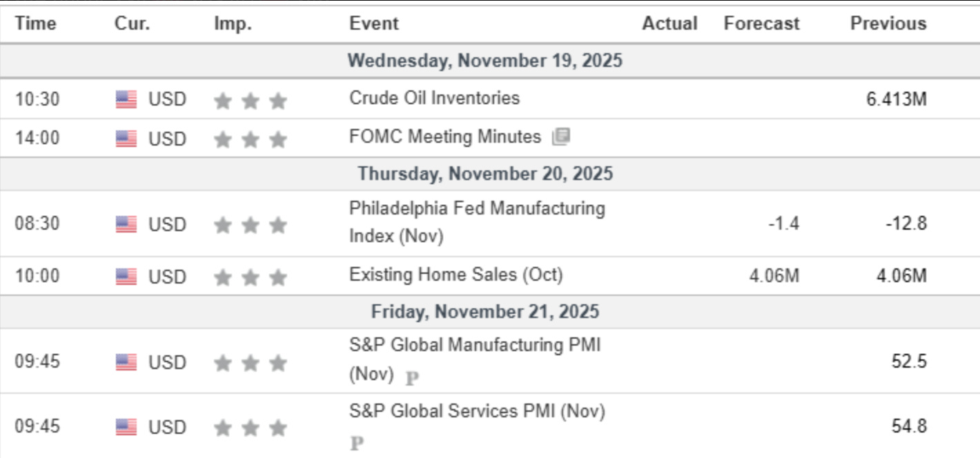980x458 pixels.
Task: Click the preliminary P icon under Services PMI
Action: click(x=356, y=444)
